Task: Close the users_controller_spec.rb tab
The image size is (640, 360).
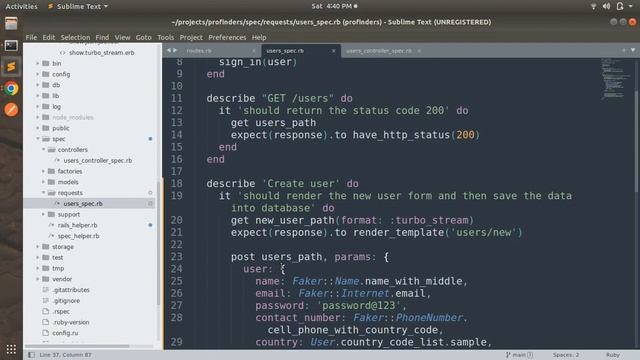Action: click(x=419, y=51)
